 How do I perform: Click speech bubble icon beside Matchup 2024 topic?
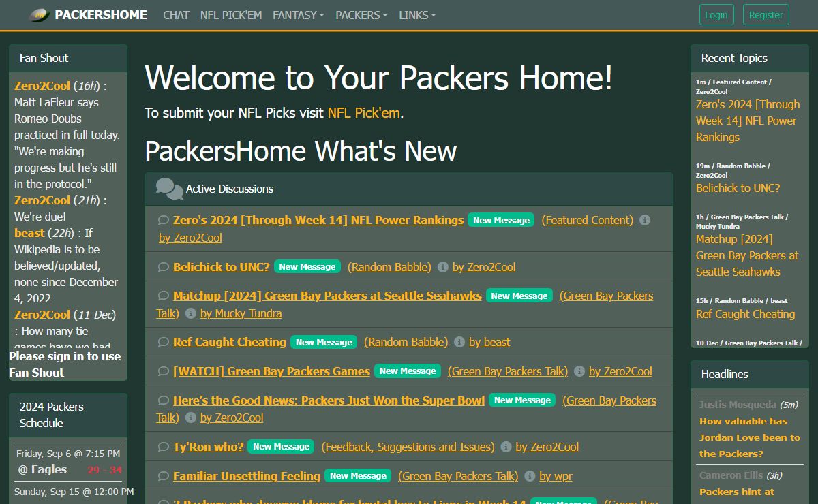(x=164, y=296)
